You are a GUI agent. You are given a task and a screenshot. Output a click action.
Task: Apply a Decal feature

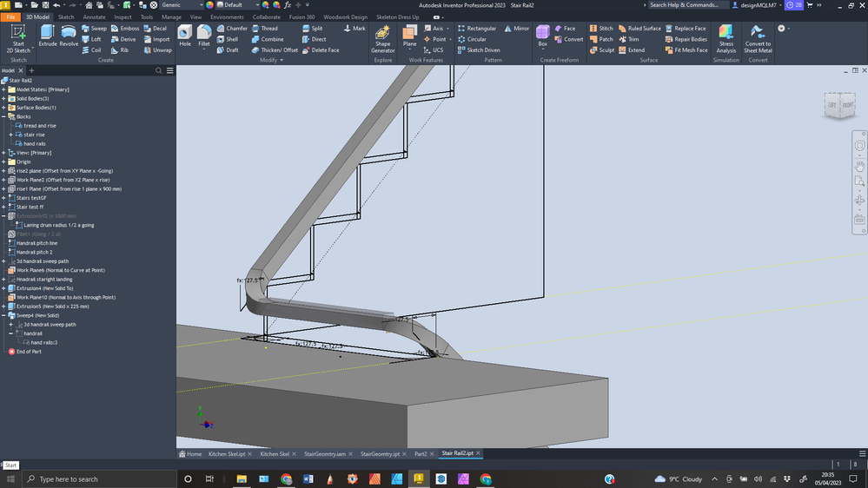155,28
